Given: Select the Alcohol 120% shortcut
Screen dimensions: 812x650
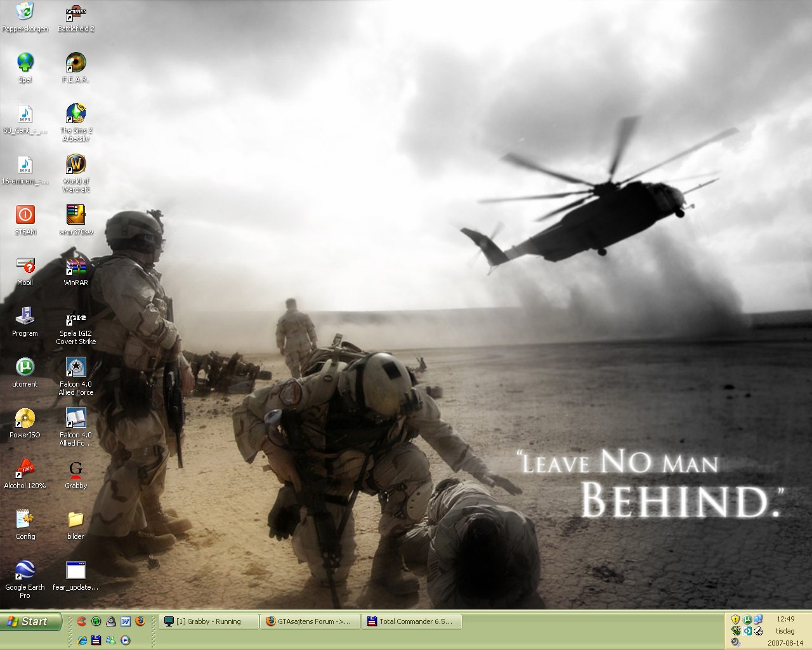Looking at the screenshot, I should click(x=25, y=474).
